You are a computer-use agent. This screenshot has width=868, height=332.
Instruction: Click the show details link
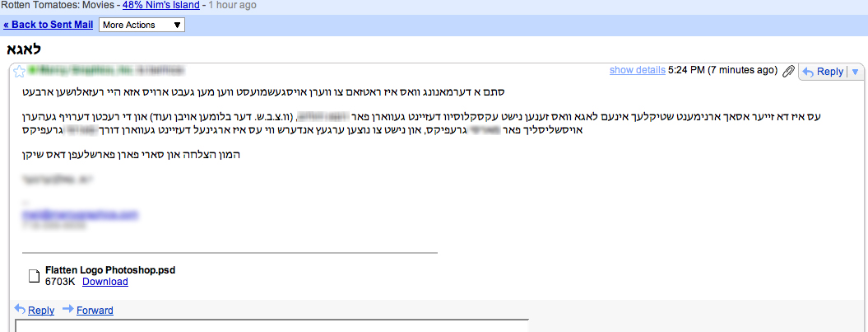pyautogui.click(x=637, y=70)
